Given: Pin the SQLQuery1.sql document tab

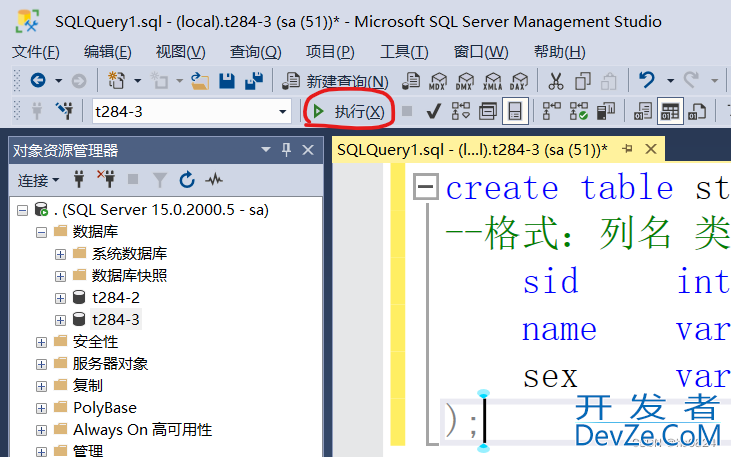Looking at the screenshot, I should tap(628, 149).
